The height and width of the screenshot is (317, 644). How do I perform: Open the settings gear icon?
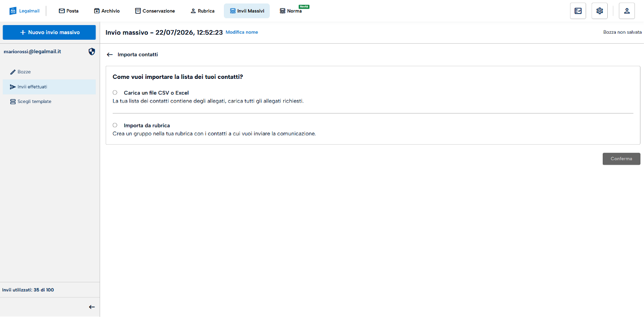click(599, 11)
